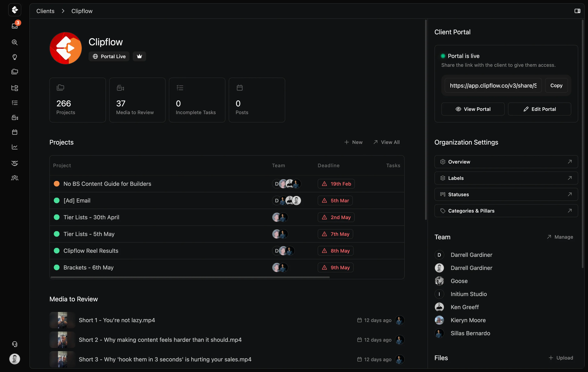Click the green status dot for Clipflow Reel Results

coord(57,251)
